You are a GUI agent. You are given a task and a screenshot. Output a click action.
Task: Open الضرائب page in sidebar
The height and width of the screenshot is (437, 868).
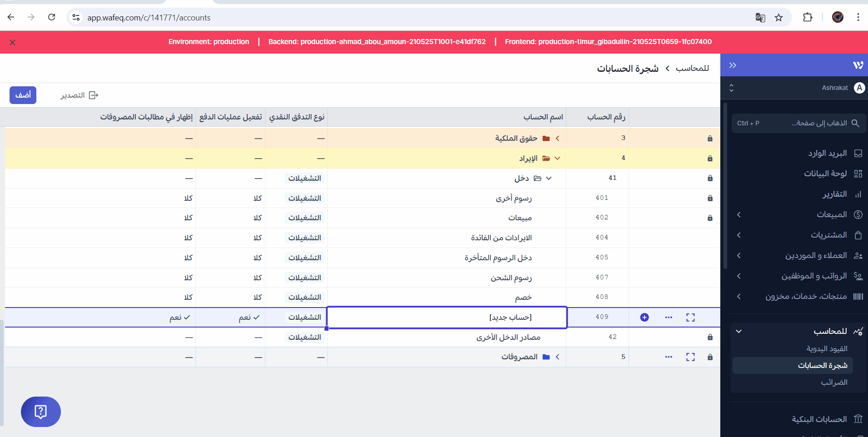click(834, 382)
